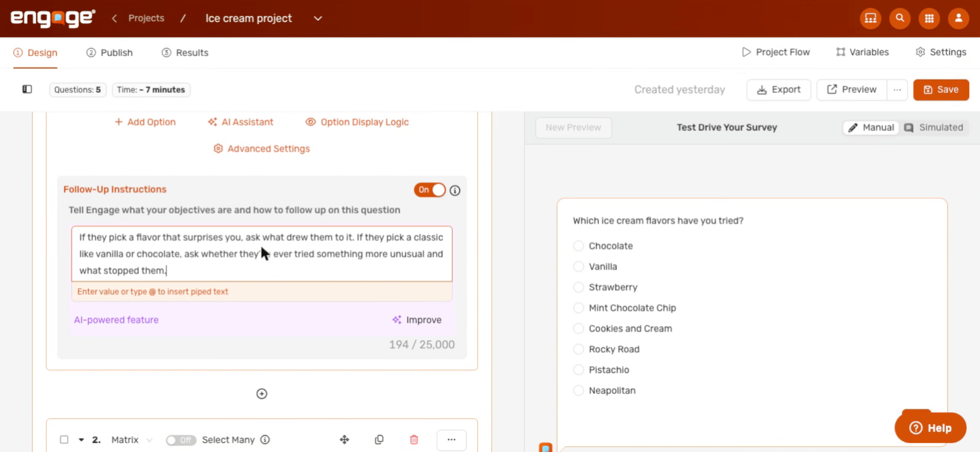Click 'Which ice cream flavors have you tried?' text
980x452 pixels.
coord(658,220)
